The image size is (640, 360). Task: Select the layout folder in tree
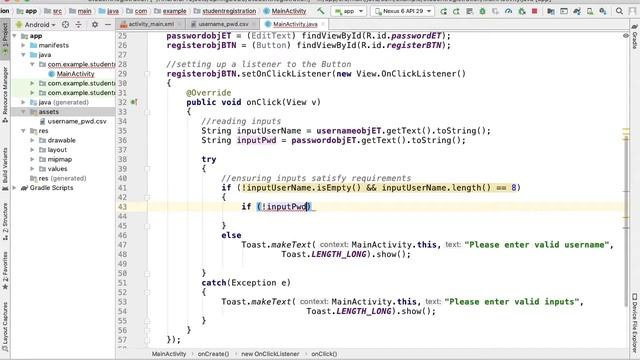point(57,150)
